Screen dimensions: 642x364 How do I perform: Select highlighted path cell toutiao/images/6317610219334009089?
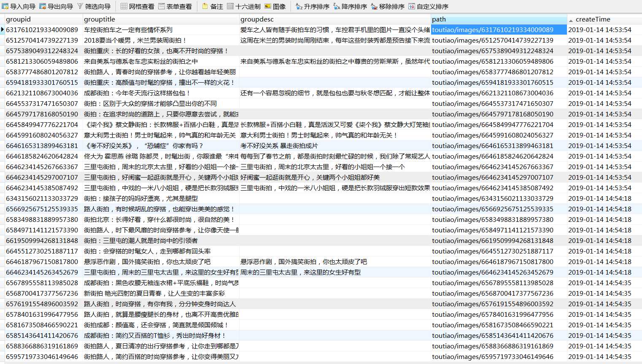point(499,30)
